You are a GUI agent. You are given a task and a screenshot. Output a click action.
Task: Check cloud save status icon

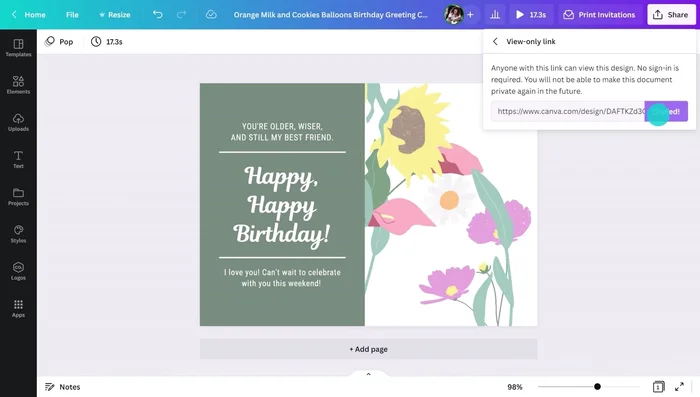211,14
